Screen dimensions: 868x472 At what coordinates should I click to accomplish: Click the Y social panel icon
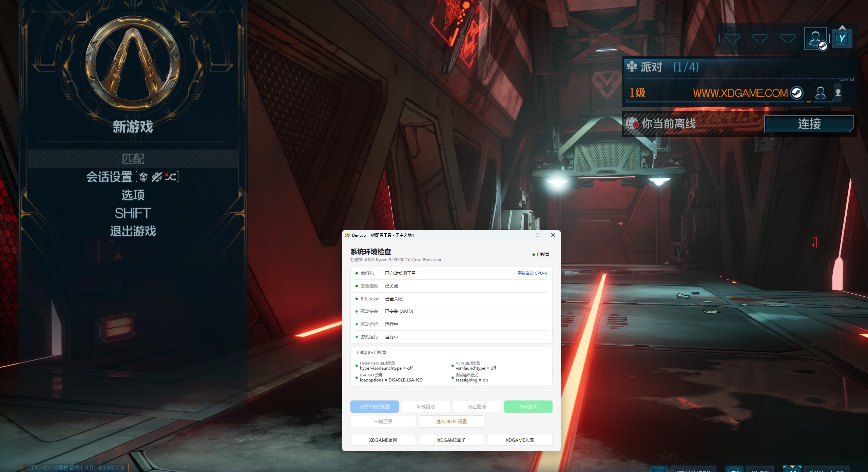click(842, 39)
